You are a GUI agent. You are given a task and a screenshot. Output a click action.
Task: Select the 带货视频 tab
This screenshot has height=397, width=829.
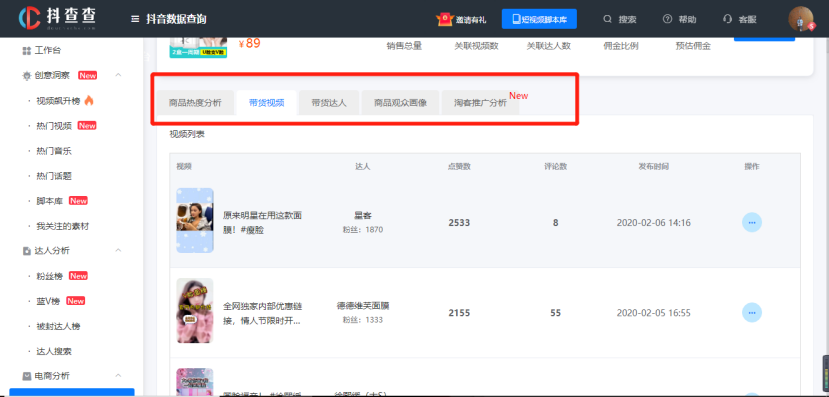click(266, 103)
